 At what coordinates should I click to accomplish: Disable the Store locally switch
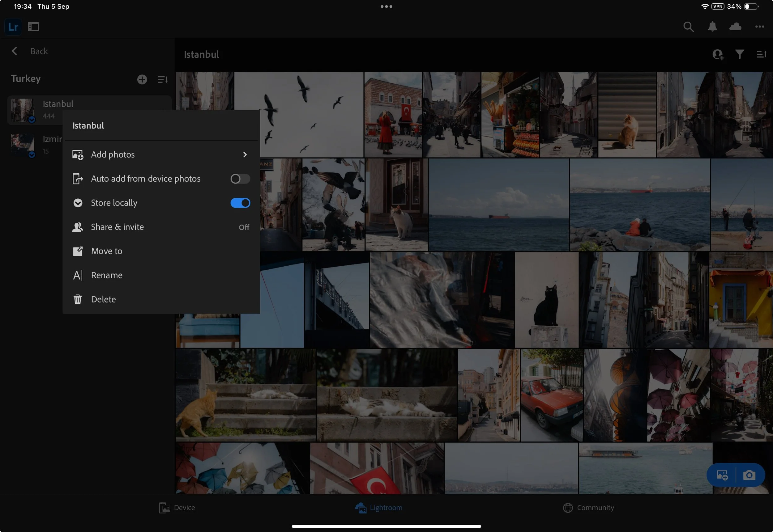pos(240,203)
